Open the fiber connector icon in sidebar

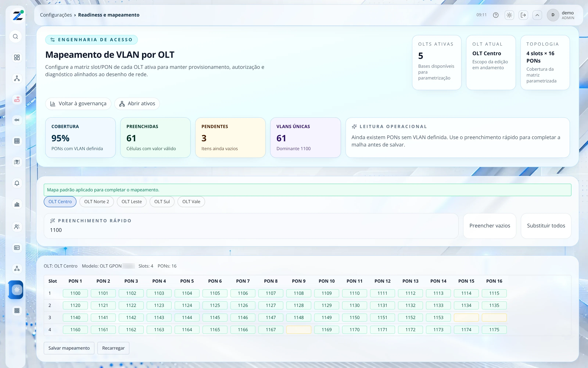[17, 120]
